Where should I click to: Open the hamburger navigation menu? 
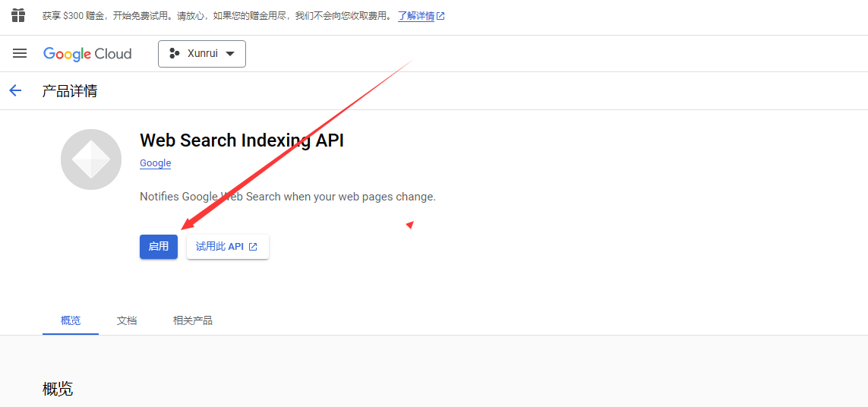coord(20,53)
